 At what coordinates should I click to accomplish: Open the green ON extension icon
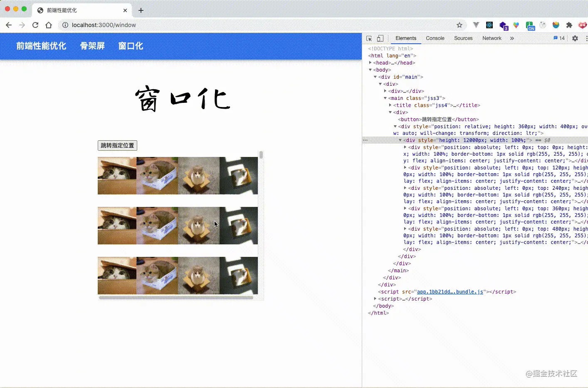tap(530, 26)
